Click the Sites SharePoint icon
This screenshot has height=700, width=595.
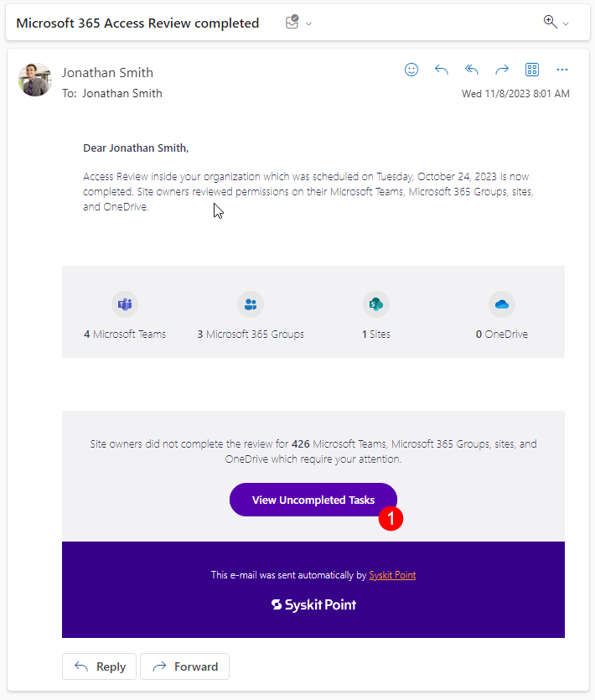point(375,304)
